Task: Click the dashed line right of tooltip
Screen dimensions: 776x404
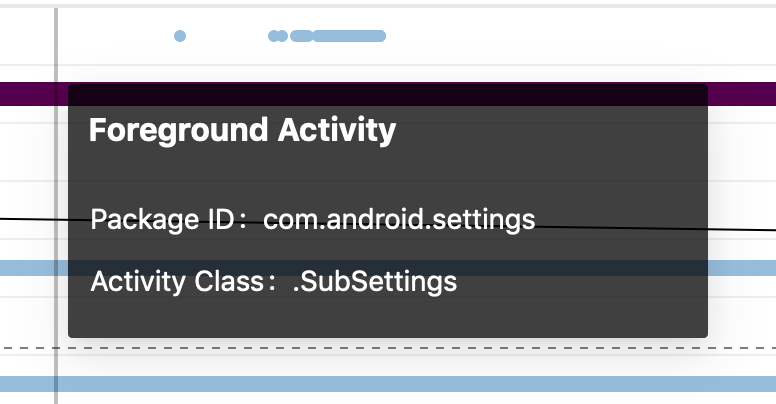Action: [x=742, y=349]
